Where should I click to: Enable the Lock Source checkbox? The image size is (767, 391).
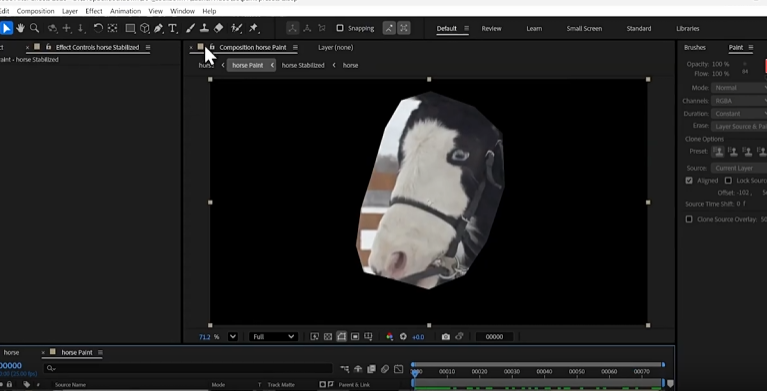728,181
